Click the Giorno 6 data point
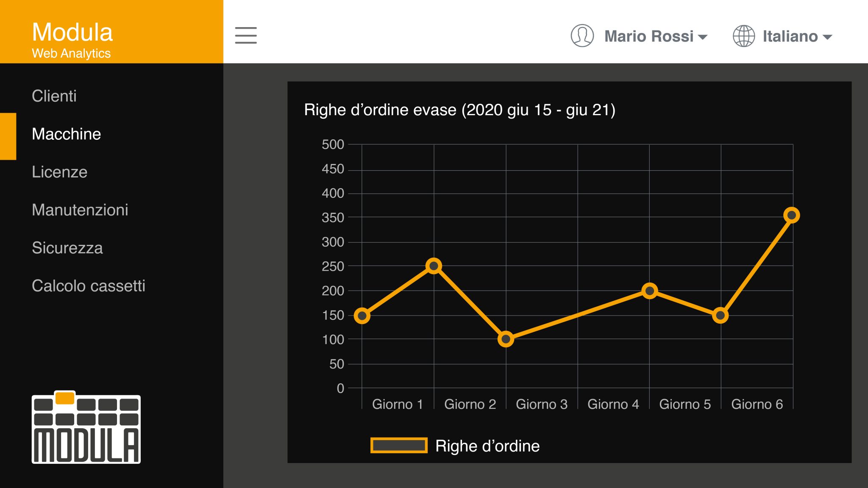The image size is (868, 488). [x=791, y=215]
